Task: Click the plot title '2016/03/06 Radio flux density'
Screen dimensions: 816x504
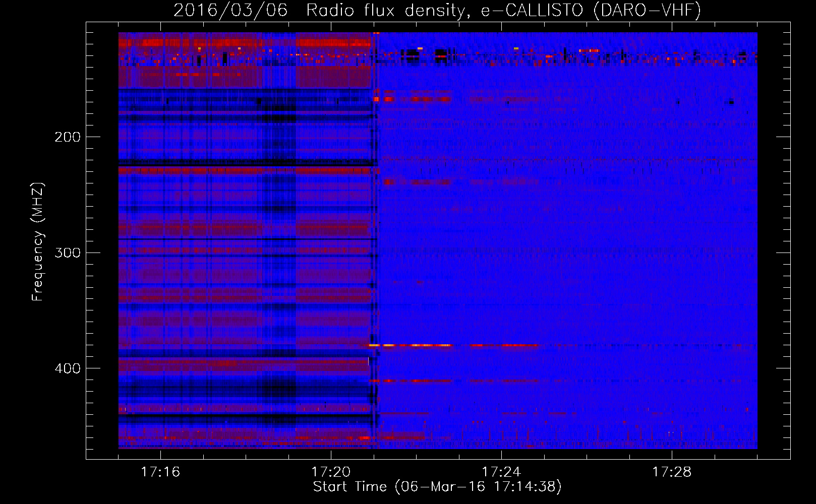Action: tap(437, 10)
